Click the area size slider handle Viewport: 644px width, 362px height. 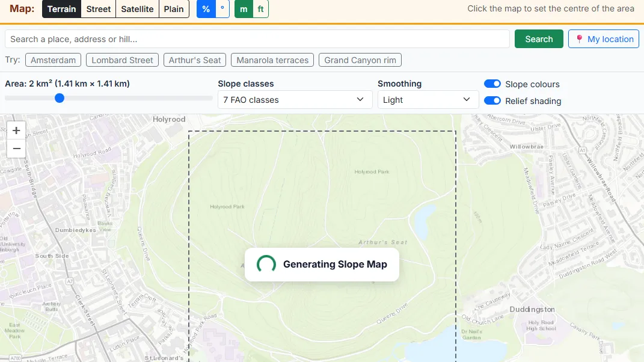pyautogui.click(x=60, y=98)
